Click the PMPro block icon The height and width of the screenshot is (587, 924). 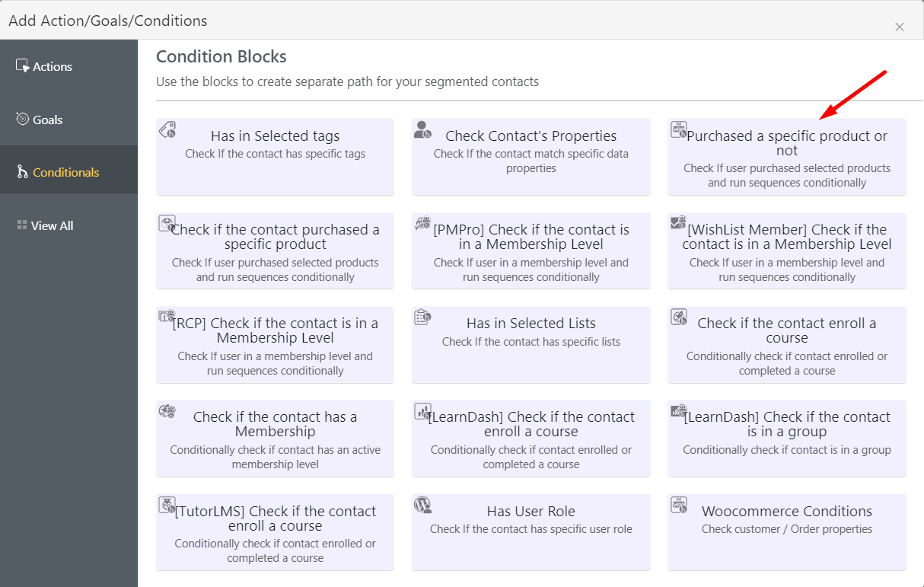(x=422, y=223)
